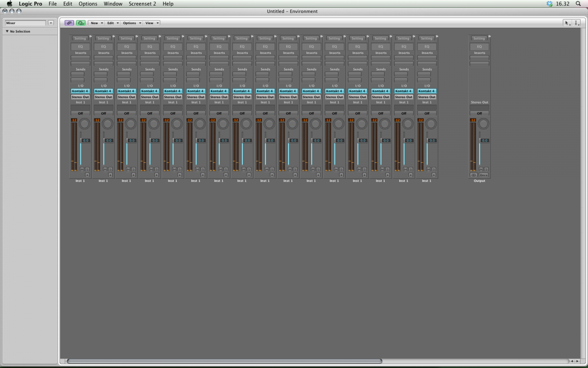The image size is (588, 368).
Task: Select the Pointer tool in top-right toolbox
Action: pos(567,23)
